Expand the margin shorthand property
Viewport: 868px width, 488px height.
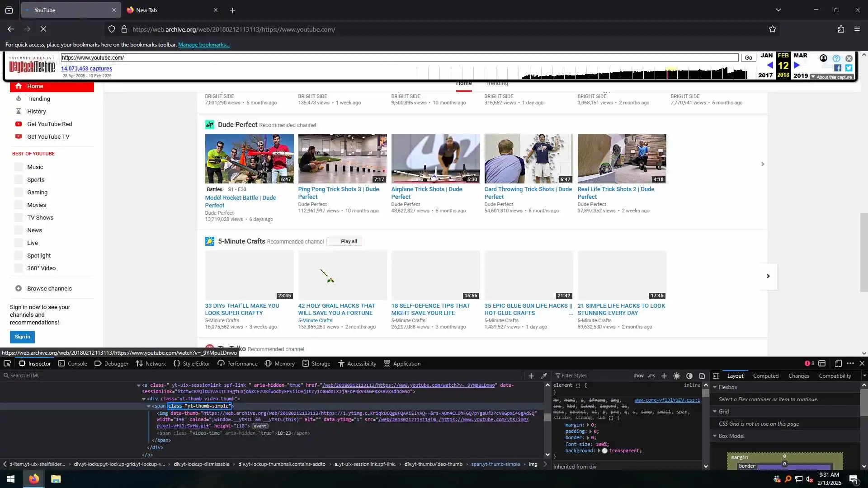coord(588,425)
